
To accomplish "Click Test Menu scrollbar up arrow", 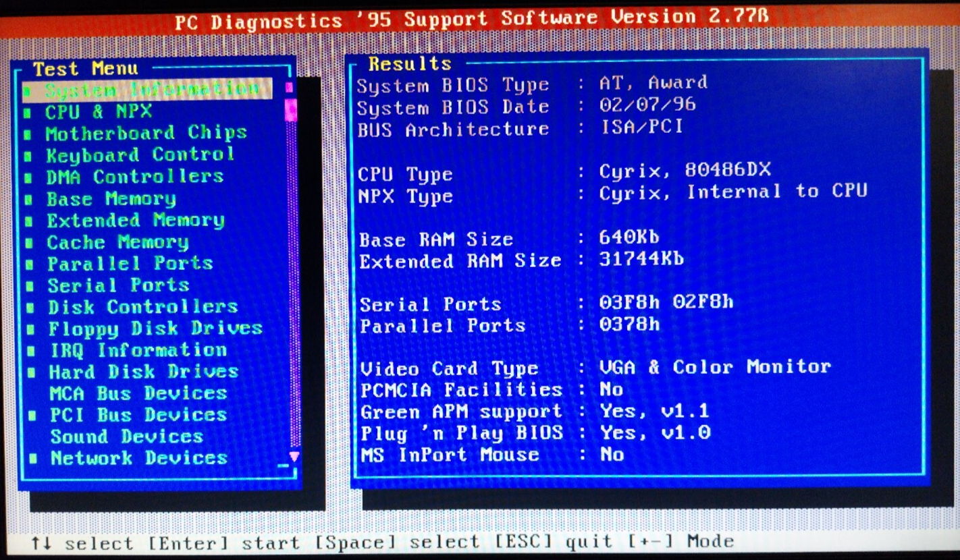I will click(x=289, y=88).
